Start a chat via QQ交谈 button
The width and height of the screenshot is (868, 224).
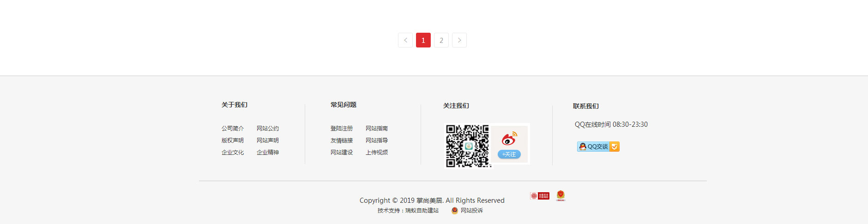tap(598, 147)
